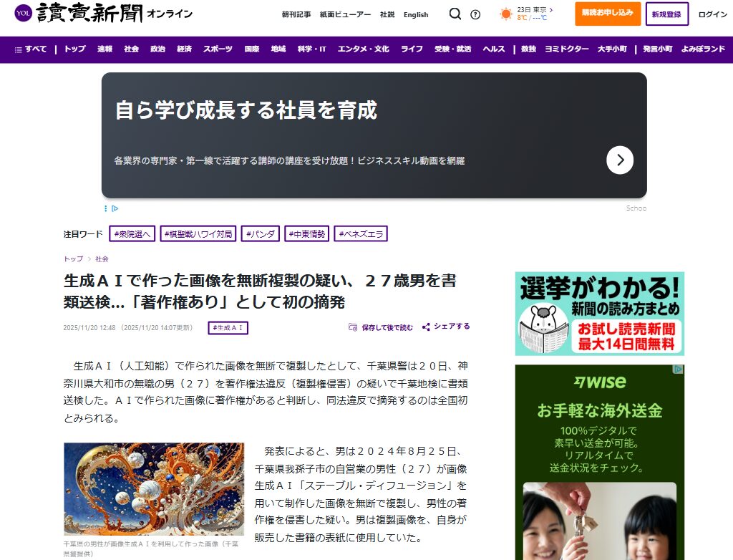Click the search magnifier icon in header
Screen dimensions: 733x560
pyautogui.click(x=455, y=14)
